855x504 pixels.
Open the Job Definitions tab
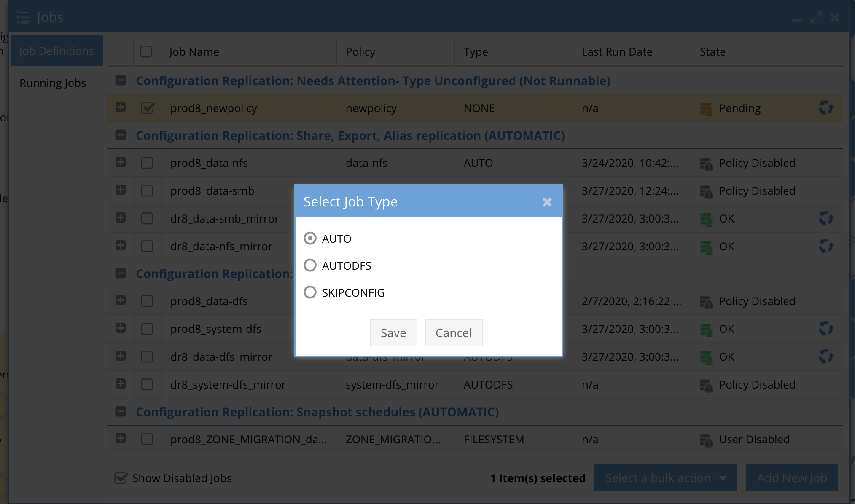(x=56, y=51)
